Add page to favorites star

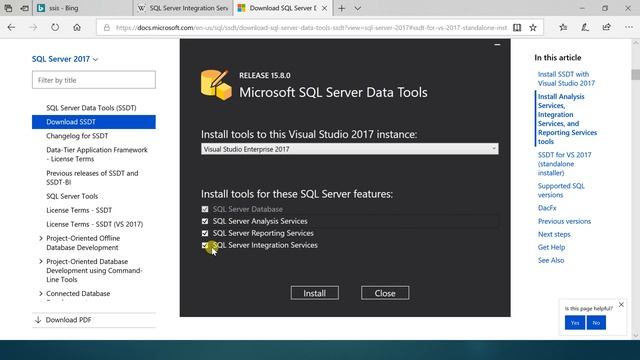533,27
